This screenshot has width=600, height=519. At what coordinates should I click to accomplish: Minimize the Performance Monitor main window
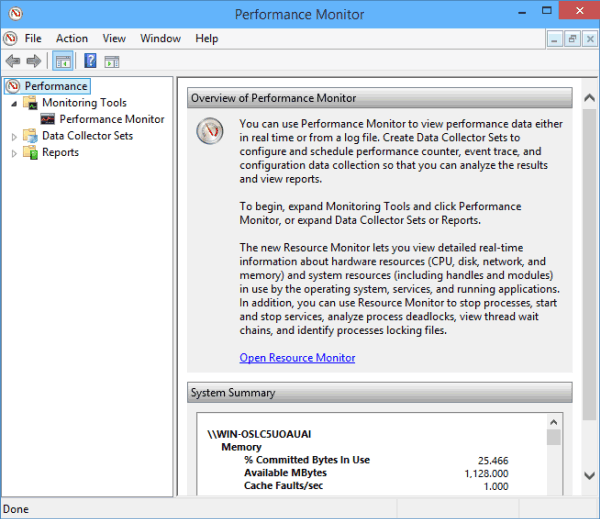[522, 11]
